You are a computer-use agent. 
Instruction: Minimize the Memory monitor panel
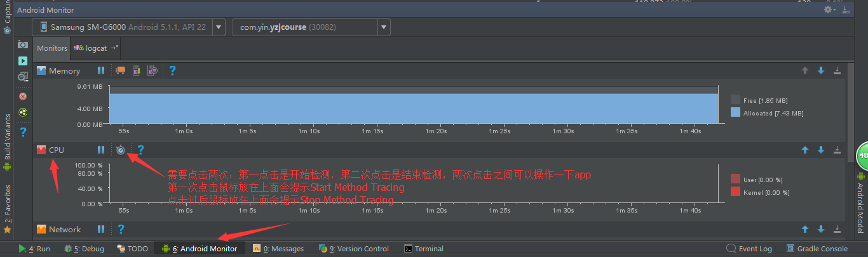click(837, 70)
